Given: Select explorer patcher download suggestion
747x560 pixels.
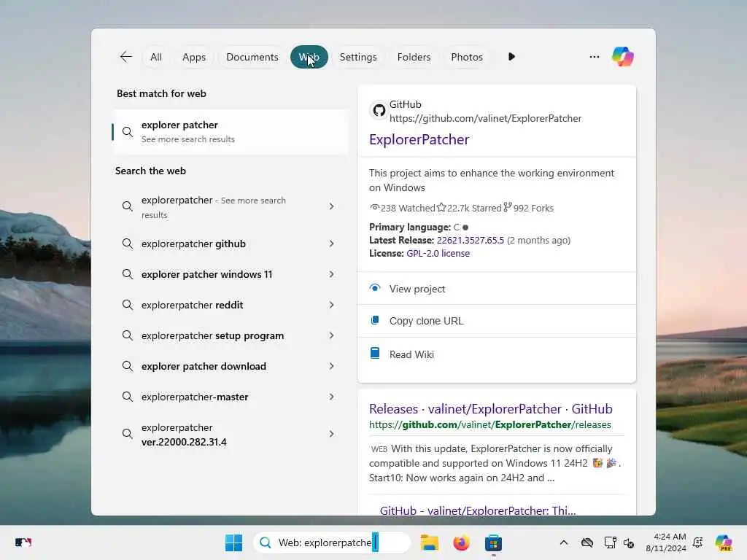Looking at the screenshot, I should [x=204, y=366].
